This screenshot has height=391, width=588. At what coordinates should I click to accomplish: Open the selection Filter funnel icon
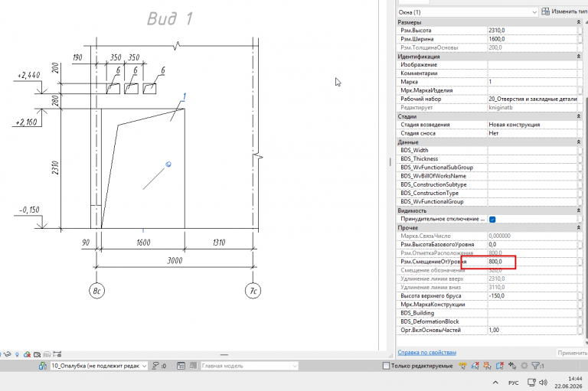pyautogui.click(x=535, y=366)
